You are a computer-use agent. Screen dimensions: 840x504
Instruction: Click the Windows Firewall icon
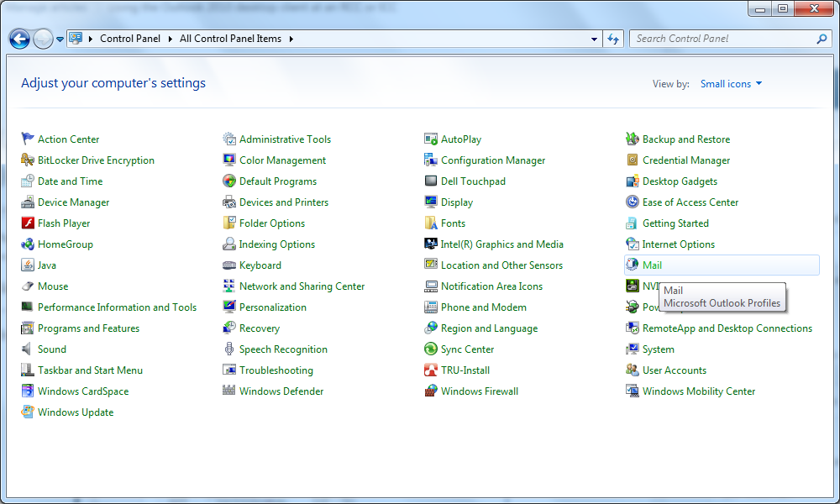[x=431, y=391]
